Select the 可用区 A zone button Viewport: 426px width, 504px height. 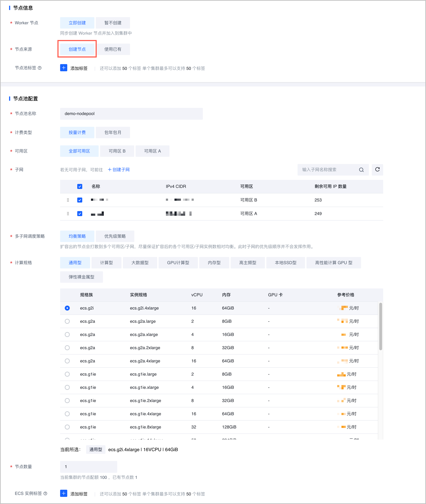coord(152,151)
